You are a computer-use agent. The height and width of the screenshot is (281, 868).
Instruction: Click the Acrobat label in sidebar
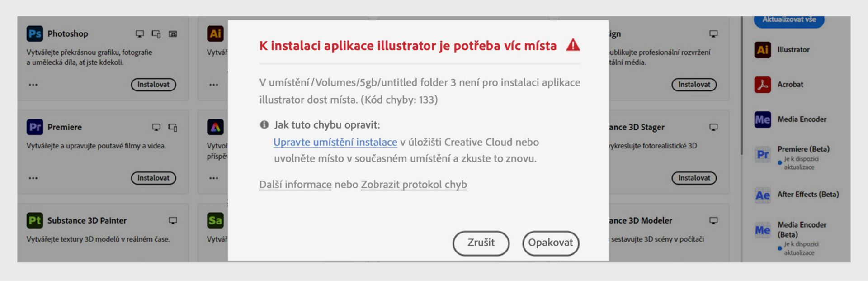click(790, 85)
